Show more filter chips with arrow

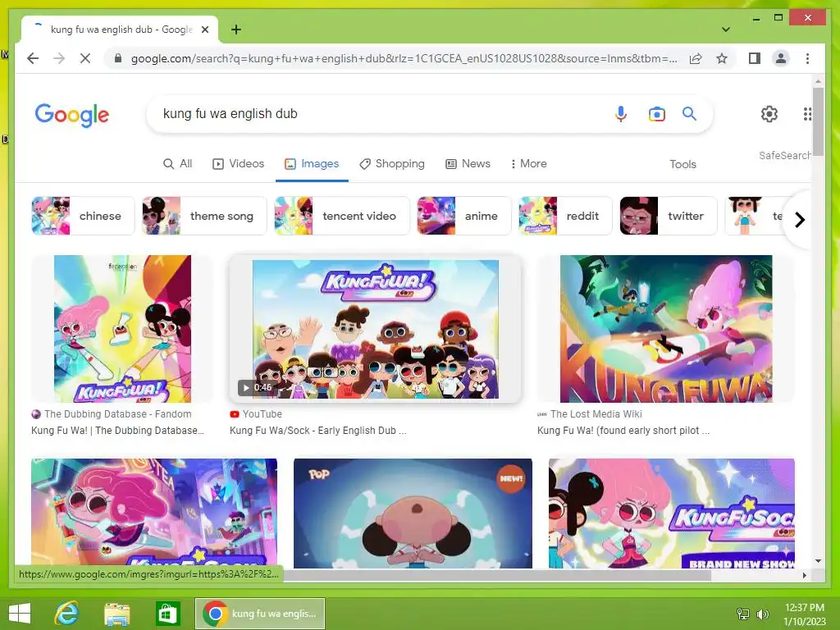pyautogui.click(x=799, y=220)
